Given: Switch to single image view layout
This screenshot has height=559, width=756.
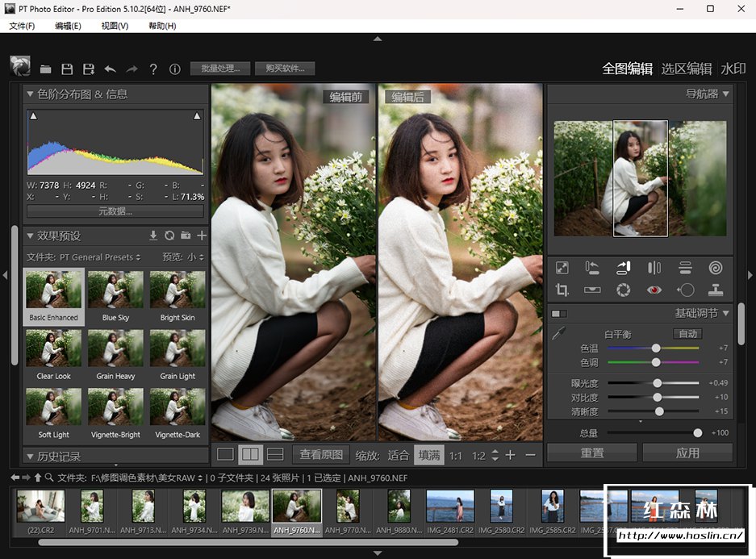Looking at the screenshot, I should (225, 455).
